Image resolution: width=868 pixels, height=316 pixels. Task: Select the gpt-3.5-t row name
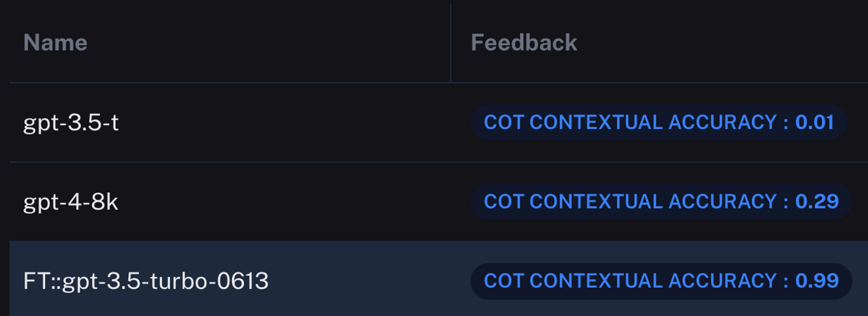pyautogui.click(x=71, y=122)
